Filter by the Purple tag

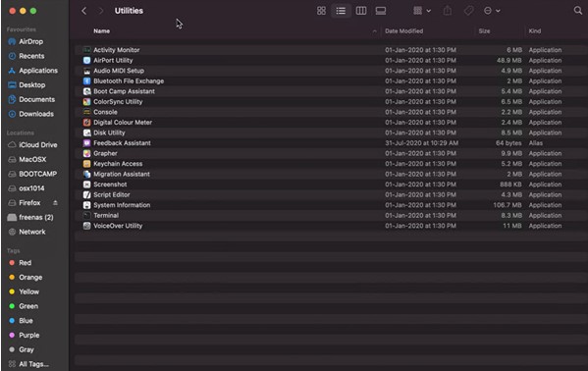pyautogui.click(x=28, y=336)
